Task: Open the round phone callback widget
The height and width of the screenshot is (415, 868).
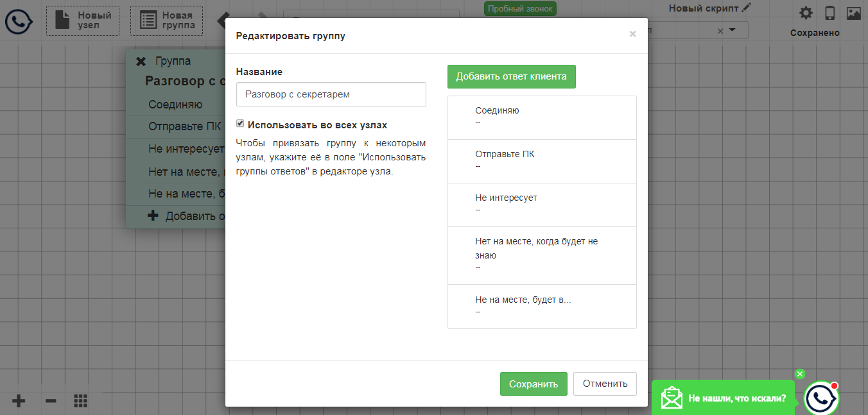Action: (x=821, y=398)
